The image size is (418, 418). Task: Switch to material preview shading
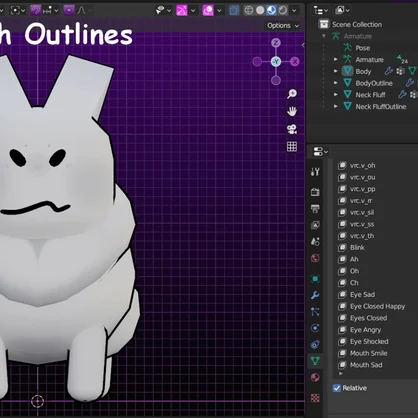[271, 11]
